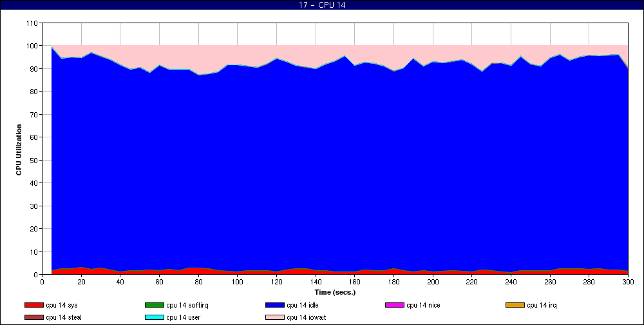Click the 280 tick on the time axis
644x325 pixels.
tap(589, 282)
